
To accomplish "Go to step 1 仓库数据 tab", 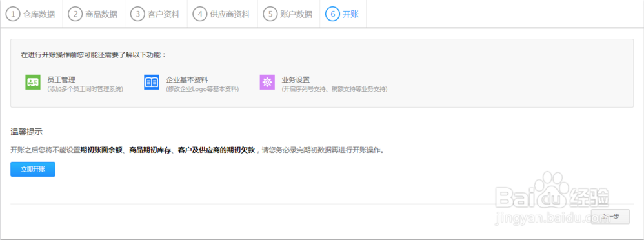I will [31, 14].
